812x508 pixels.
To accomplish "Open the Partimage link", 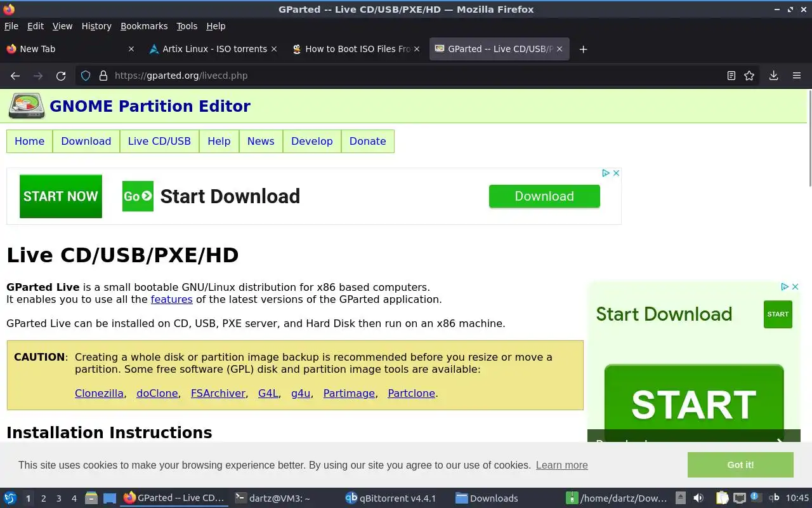I will coord(349,393).
